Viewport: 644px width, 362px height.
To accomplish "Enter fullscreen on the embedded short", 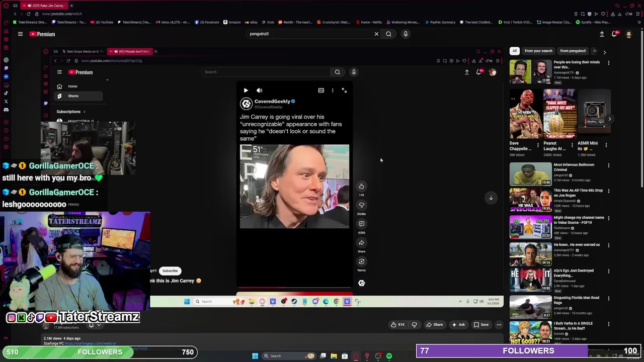I will coord(344,90).
